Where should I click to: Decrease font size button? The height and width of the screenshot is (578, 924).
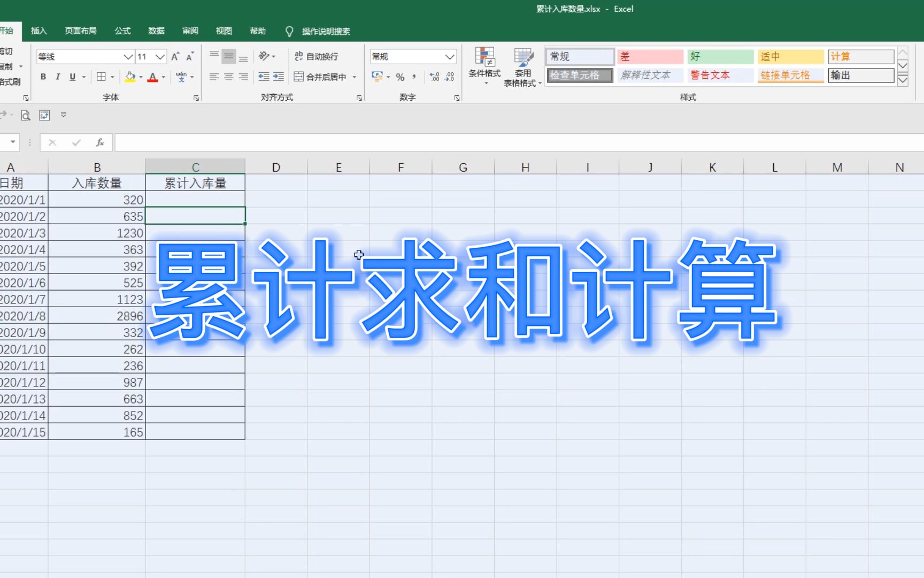pyautogui.click(x=190, y=57)
